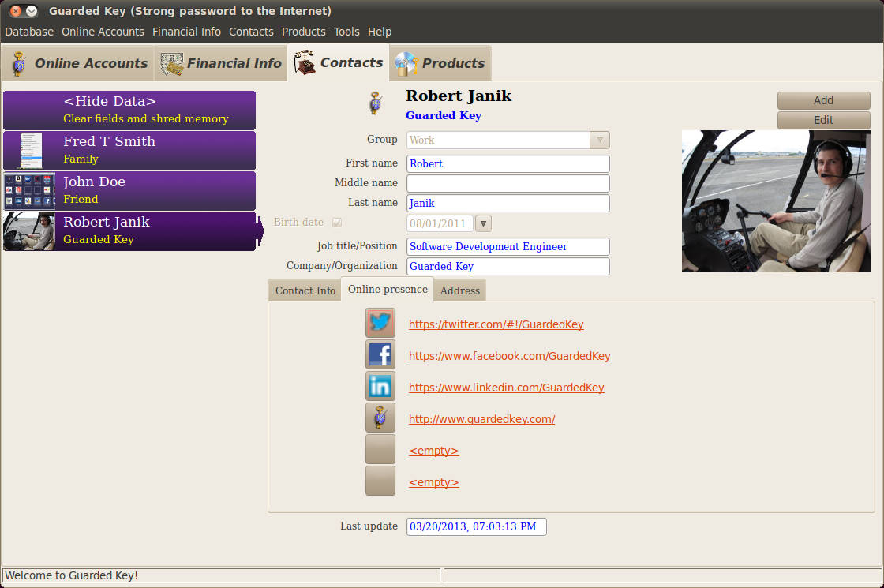Click the First name field Robert

pyautogui.click(x=508, y=163)
